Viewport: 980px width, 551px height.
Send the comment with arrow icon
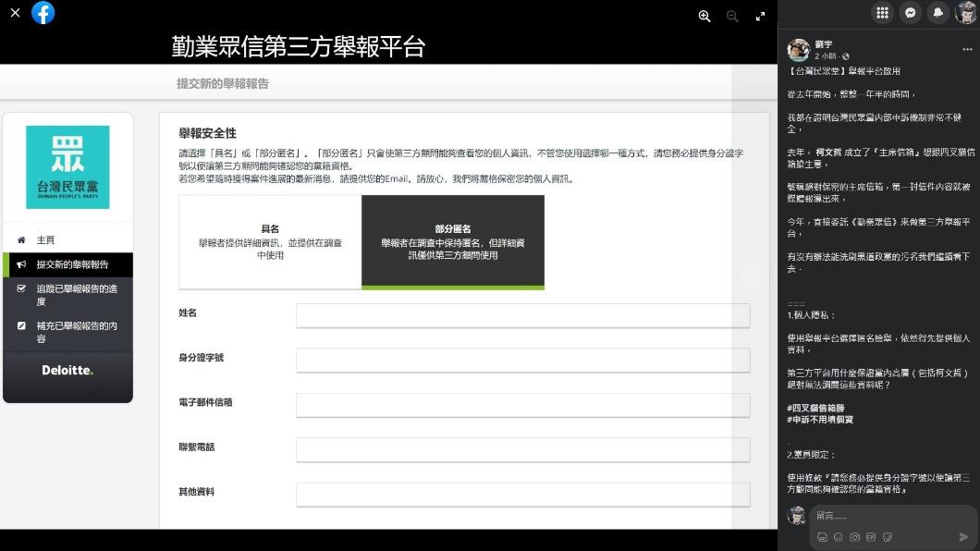click(963, 537)
